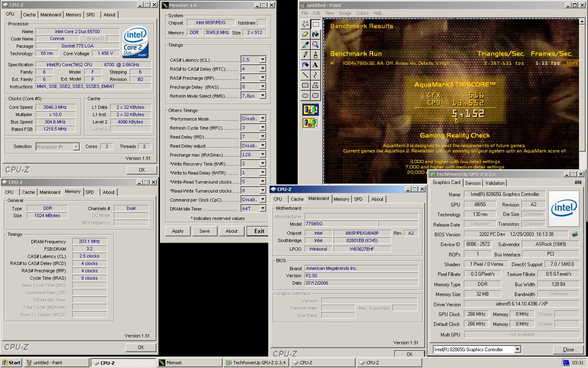This screenshot has width=588, height=368.
Task: Open the RAS# to CAS# Delay dropdown
Action: point(263,69)
